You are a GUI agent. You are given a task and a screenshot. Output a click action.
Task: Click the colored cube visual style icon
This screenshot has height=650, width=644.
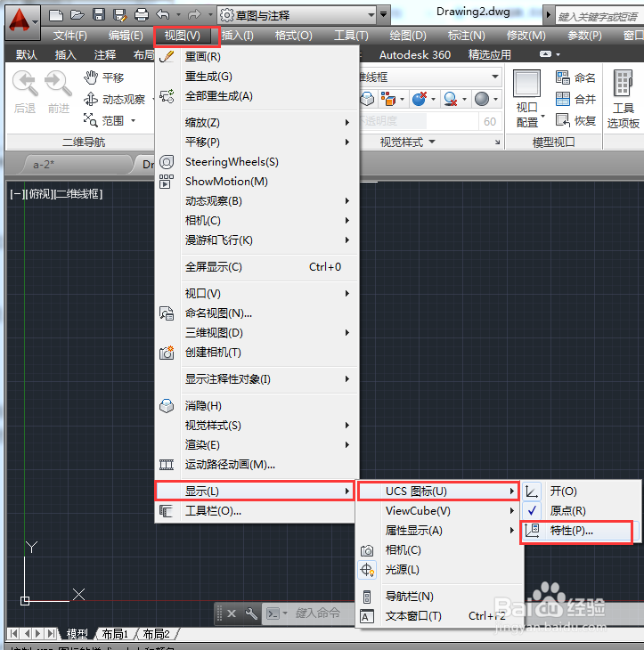point(388,99)
